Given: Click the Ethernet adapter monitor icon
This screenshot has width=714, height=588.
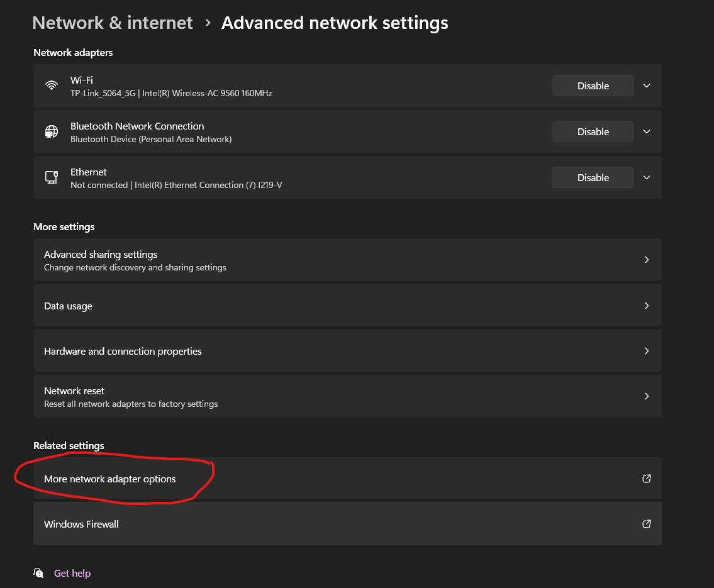Looking at the screenshot, I should pyautogui.click(x=52, y=177).
